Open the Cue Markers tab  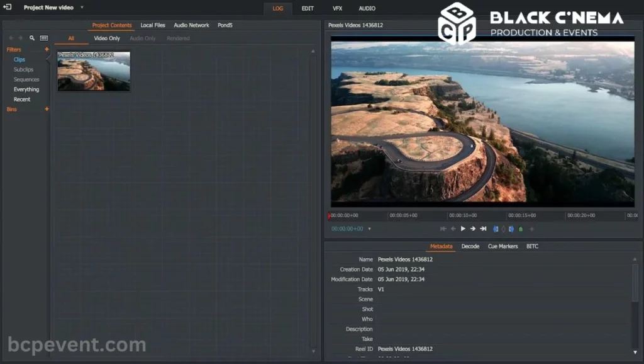(x=502, y=246)
